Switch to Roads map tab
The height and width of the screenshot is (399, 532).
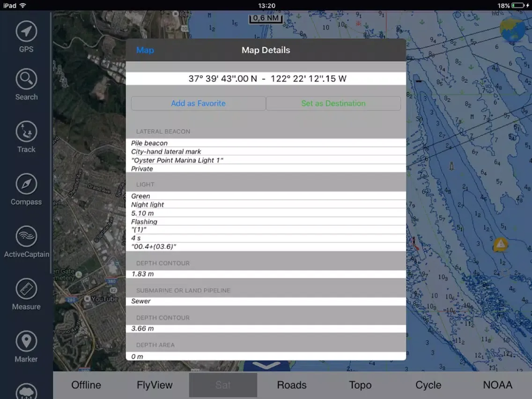(x=292, y=385)
